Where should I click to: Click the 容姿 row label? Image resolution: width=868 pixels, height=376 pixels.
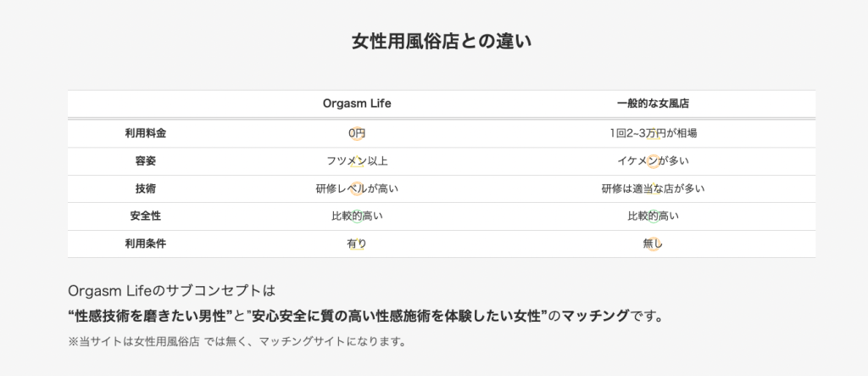pos(145,161)
